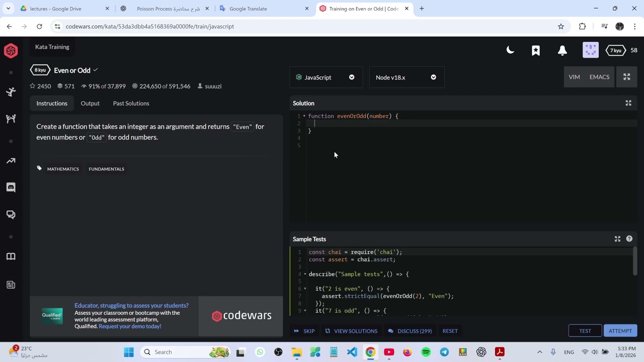
Task: Click the checkmark next to Even or Odd
Action: (x=95, y=70)
